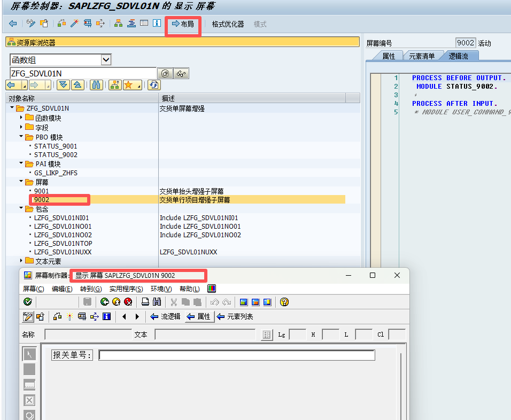Open the 函数组 object type dropdown
The width and height of the screenshot is (511, 420).
106,60
